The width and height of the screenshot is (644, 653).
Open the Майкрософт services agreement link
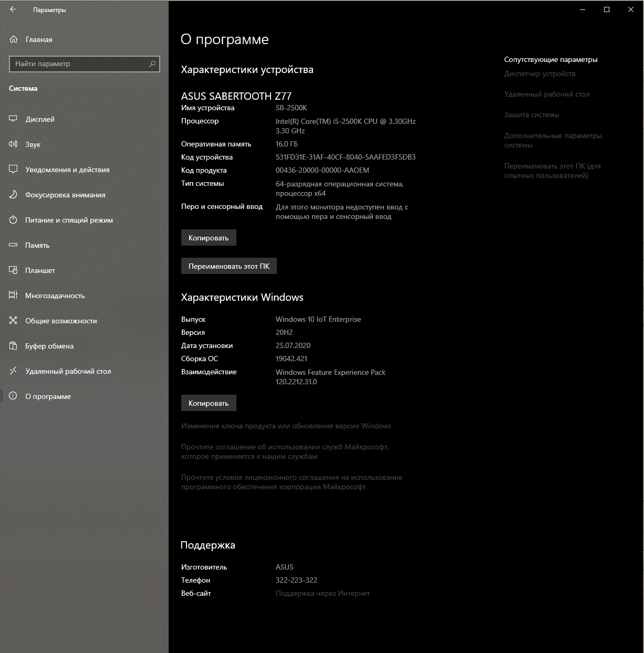coord(285,451)
